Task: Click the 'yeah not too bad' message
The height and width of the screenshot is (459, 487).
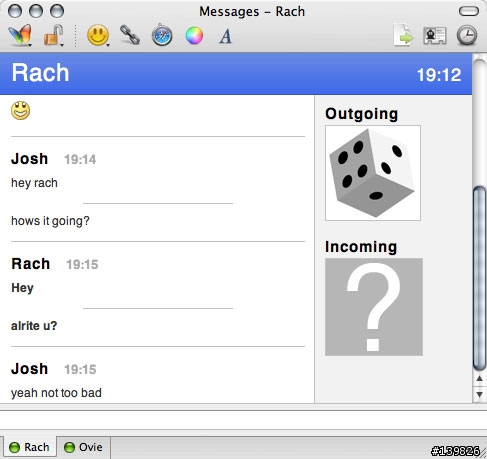Action: coord(56,393)
